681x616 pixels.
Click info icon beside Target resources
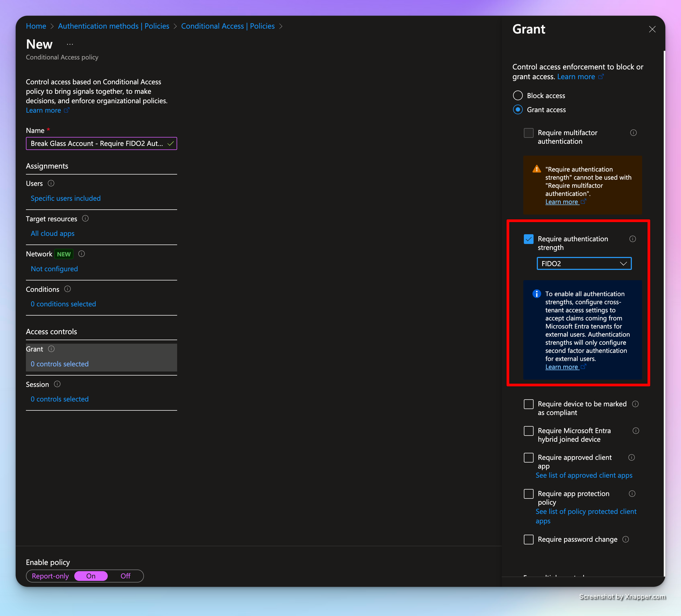point(86,218)
